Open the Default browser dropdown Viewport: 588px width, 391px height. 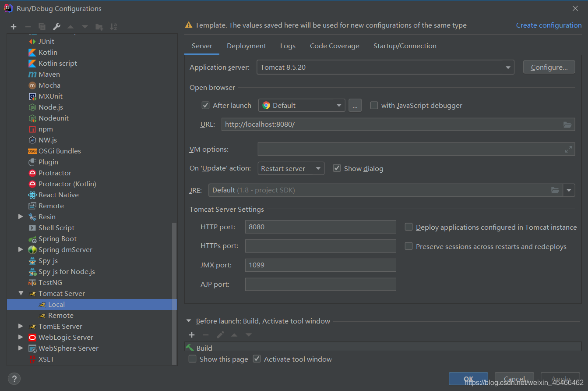point(302,105)
